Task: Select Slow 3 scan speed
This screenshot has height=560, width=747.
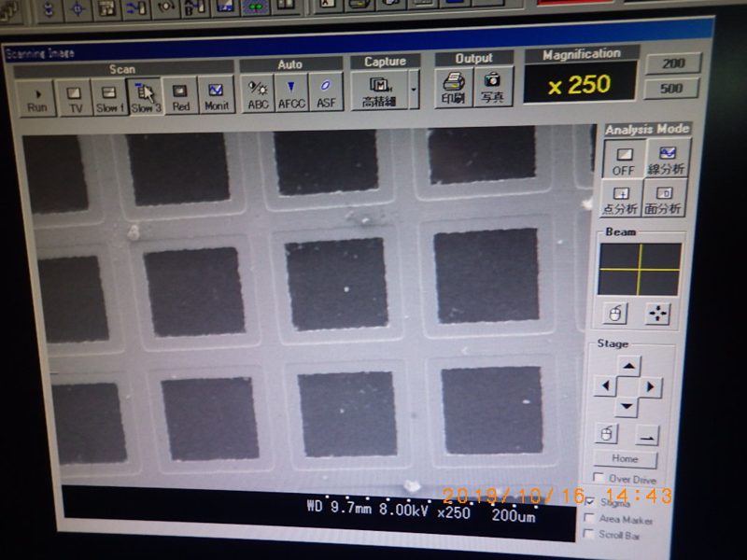Action: 146,97
